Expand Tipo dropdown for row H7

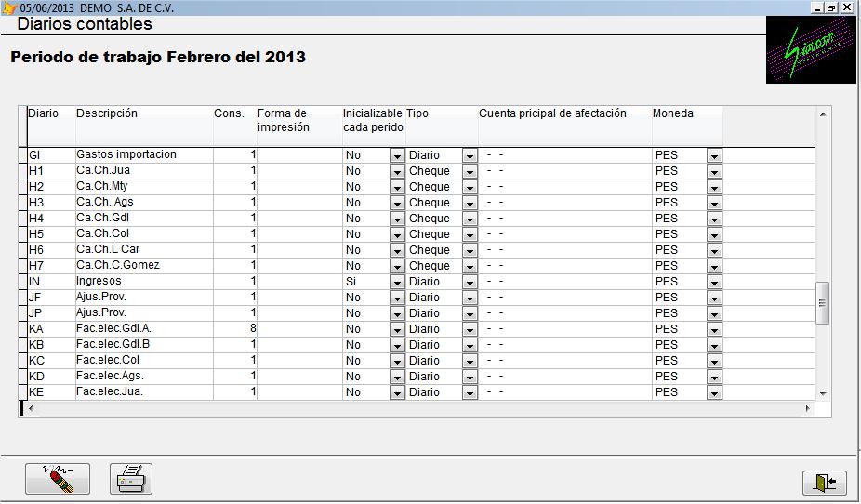470,267
